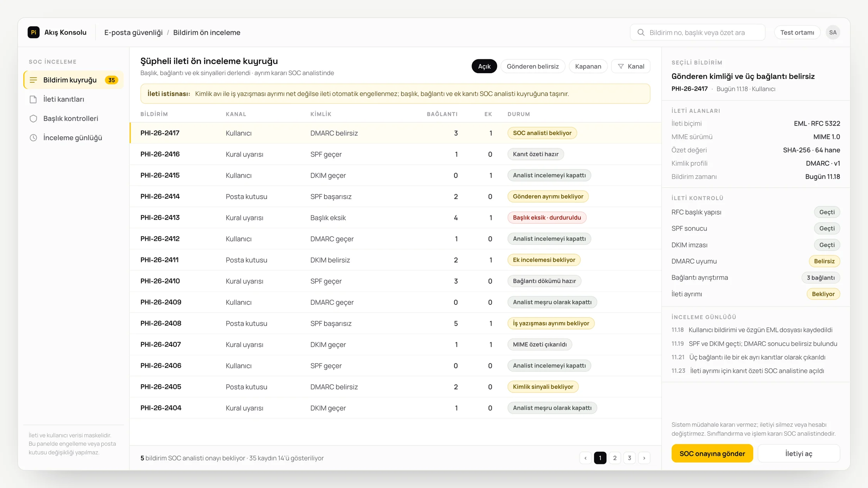Click the funnel icon in Kanal filter
The width and height of the screenshot is (868, 488).
tap(621, 67)
